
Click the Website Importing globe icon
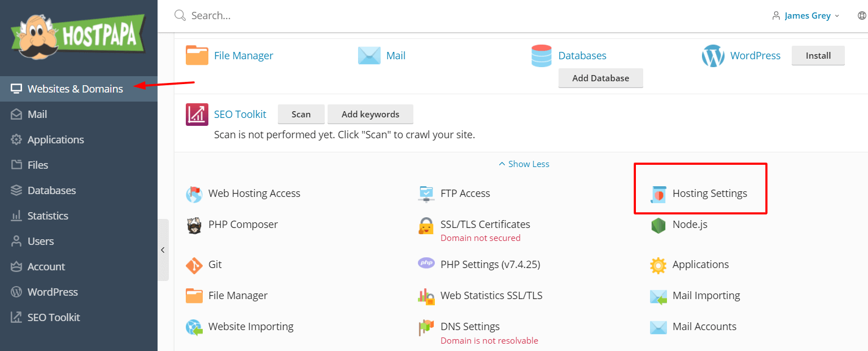click(194, 327)
